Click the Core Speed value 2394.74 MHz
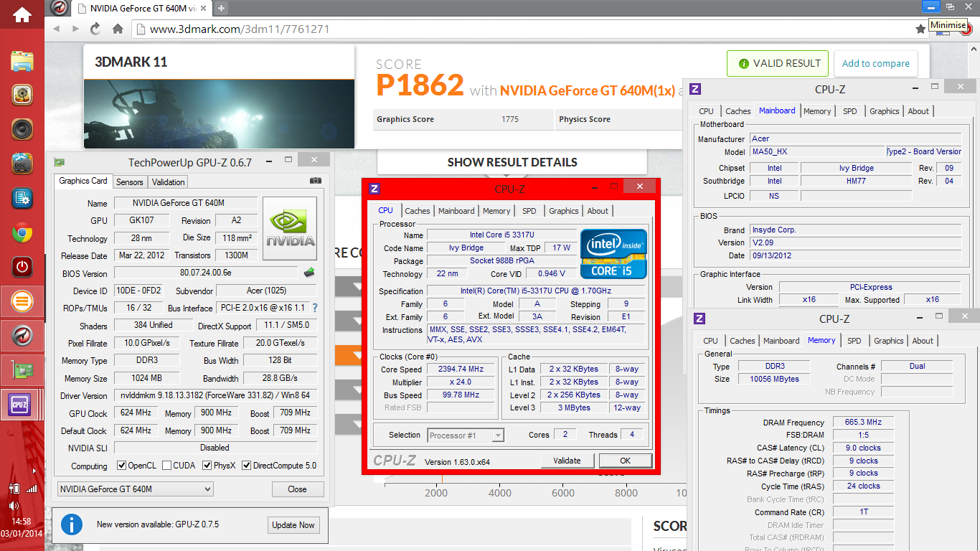 (x=461, y=369)
